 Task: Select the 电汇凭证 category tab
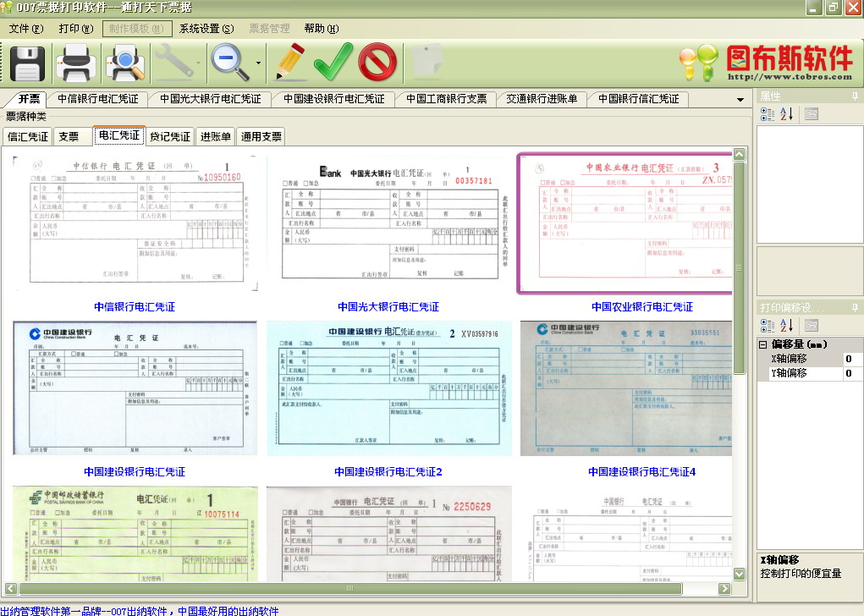(x=119, y=135)
